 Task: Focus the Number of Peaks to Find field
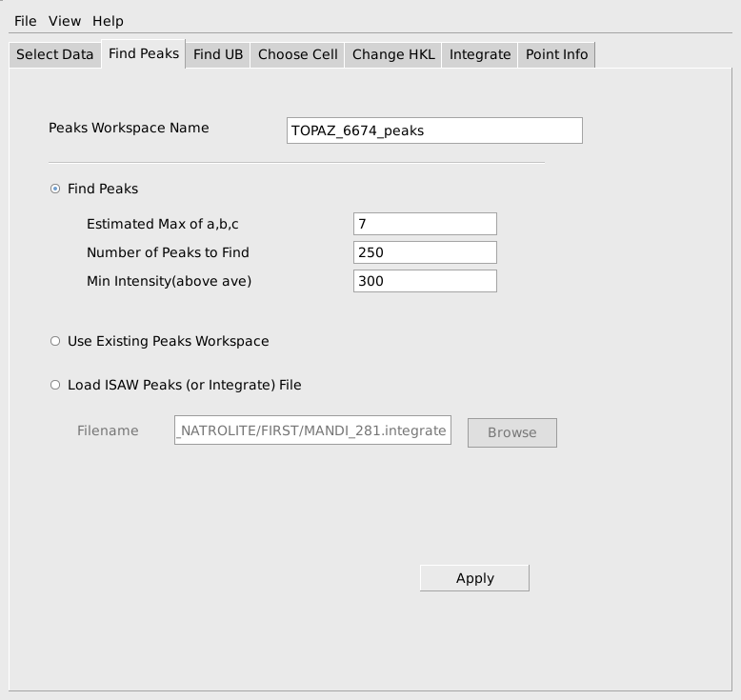point(425,252)
